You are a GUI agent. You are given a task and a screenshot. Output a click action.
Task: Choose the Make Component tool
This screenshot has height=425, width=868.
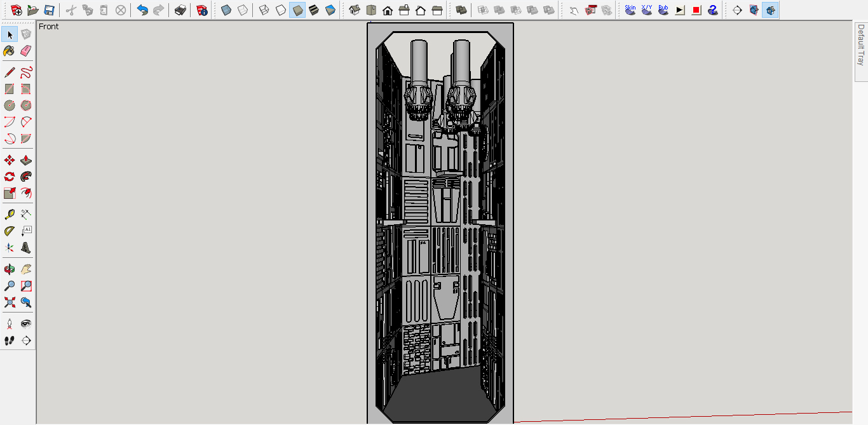click(26, 34)
